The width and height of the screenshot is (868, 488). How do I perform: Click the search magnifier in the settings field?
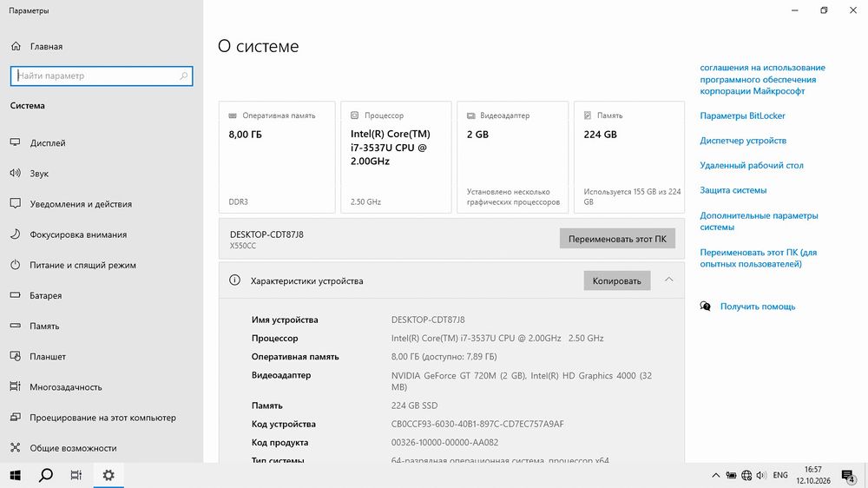coord(183,76)
